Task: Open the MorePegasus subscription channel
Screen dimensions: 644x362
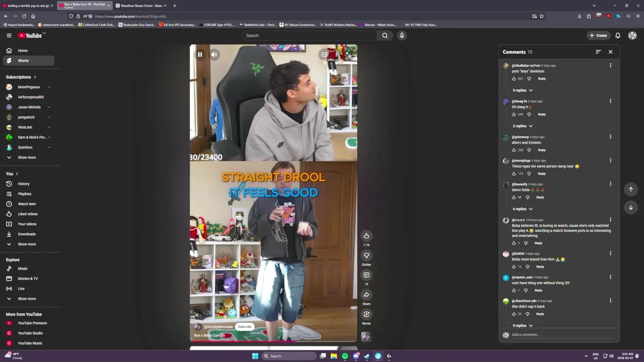Action: [30, 87]
